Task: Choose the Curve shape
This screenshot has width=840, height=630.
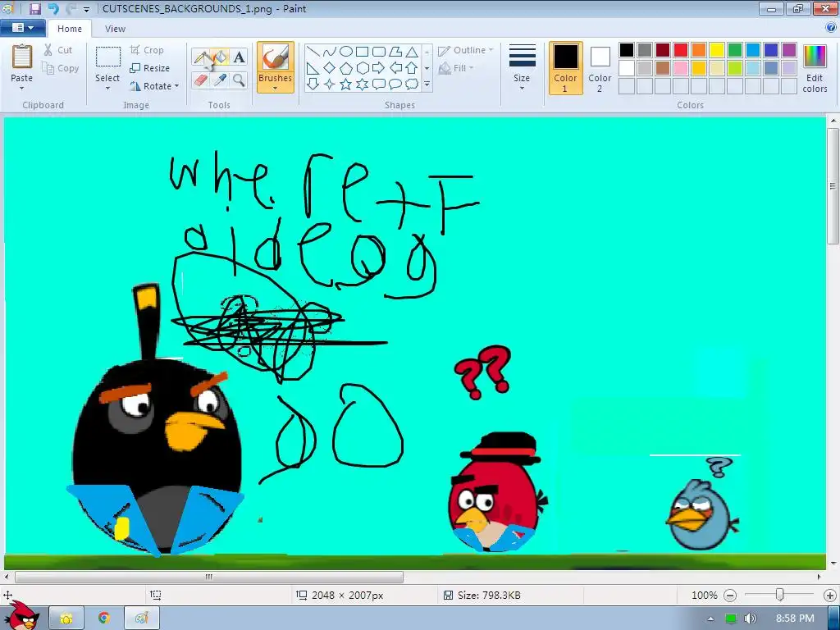Action: [x=330, y=52]
